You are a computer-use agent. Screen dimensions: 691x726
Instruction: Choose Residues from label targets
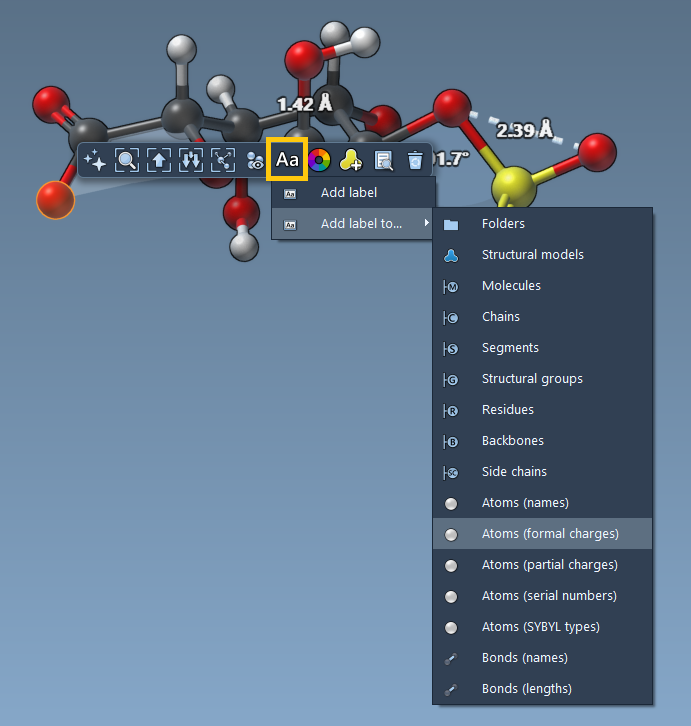pos(508,410)
